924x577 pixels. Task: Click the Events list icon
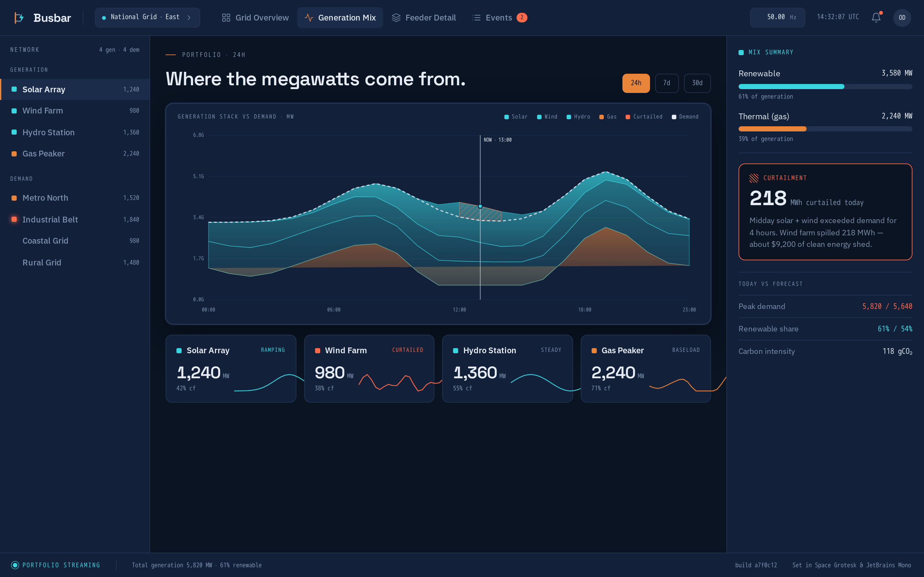coord(476,18)
